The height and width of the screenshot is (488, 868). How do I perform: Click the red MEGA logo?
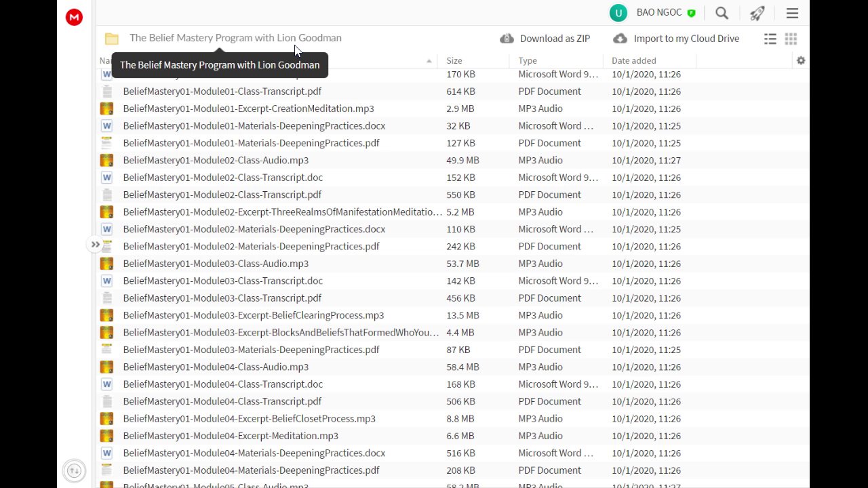pos(74,18)
